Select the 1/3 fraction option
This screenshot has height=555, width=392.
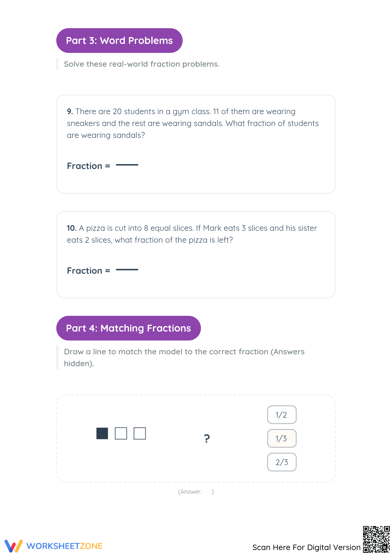tap(282, 438)
